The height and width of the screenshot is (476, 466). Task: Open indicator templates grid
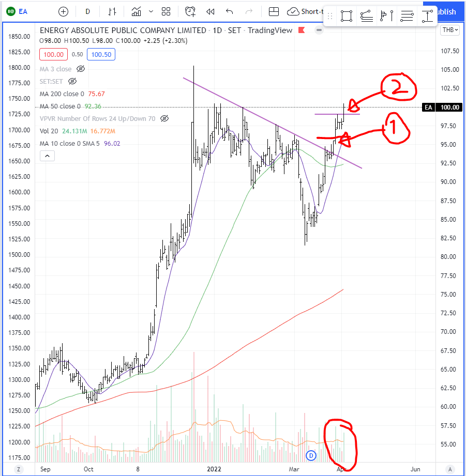[166, 11]
